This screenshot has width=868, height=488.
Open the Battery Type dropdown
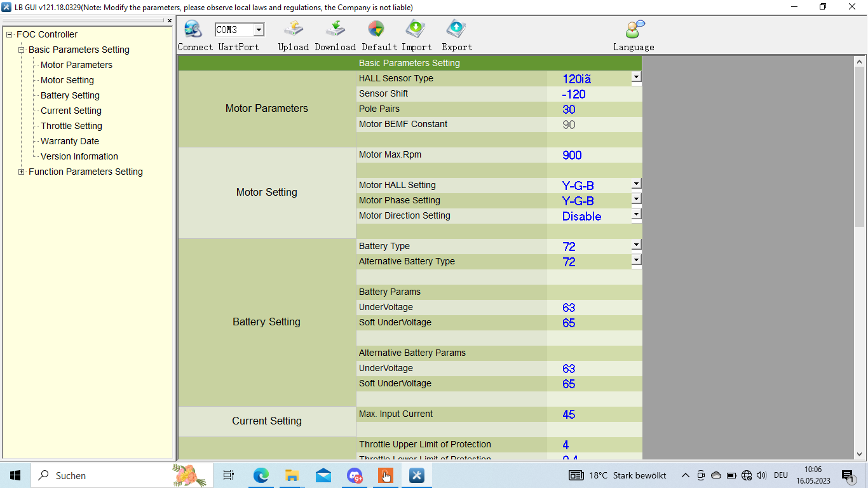click(636, 245)
